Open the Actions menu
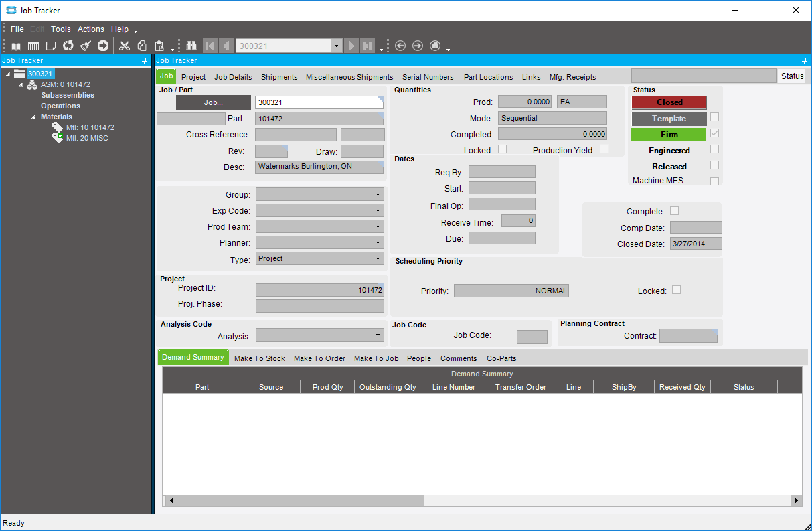This screenshot has width=812, height=531. click(x=90, y=29)
